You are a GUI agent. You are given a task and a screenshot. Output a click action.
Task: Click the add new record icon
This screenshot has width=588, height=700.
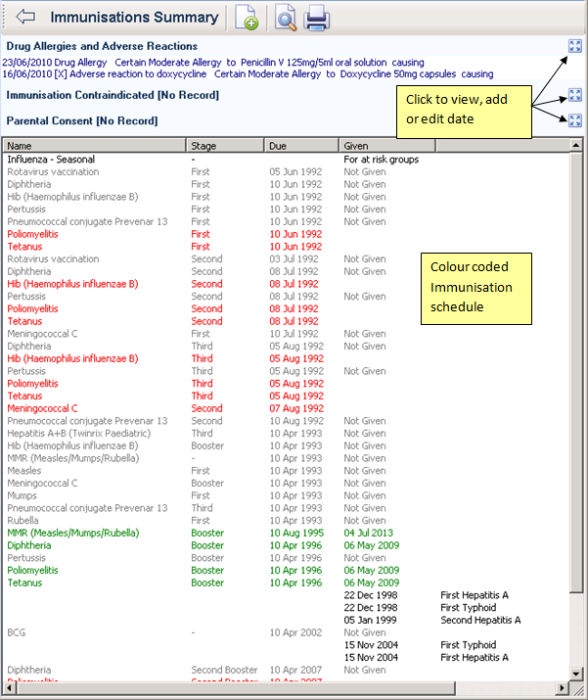coord(247,18)
